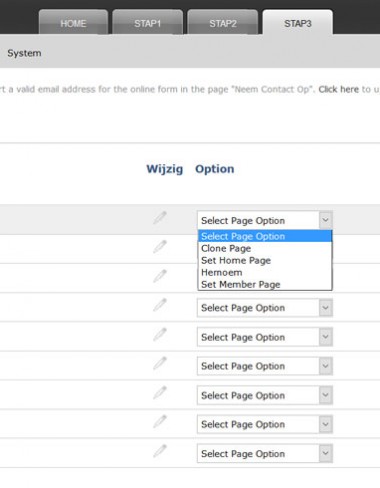Click the pencil edit icon in seventh row
The height and width of the screenshot is (488, 380).
(x=160, y=393)
